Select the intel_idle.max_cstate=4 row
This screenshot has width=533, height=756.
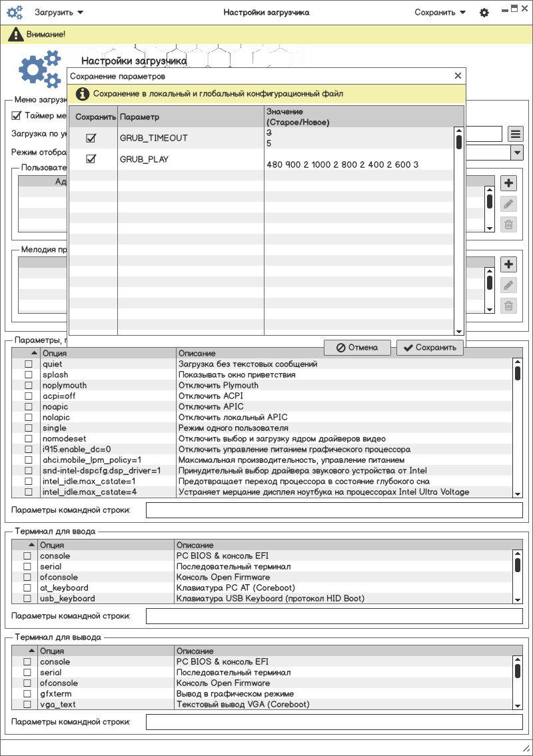(262, 492)
